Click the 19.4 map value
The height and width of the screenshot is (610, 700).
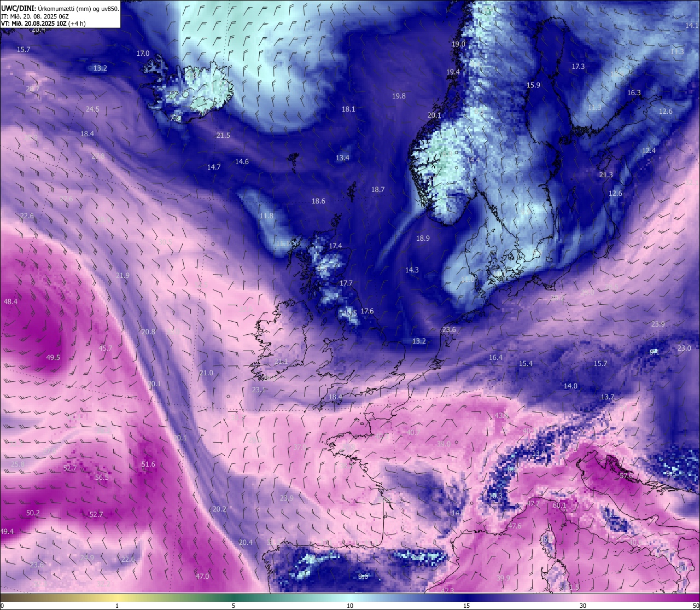453,72
